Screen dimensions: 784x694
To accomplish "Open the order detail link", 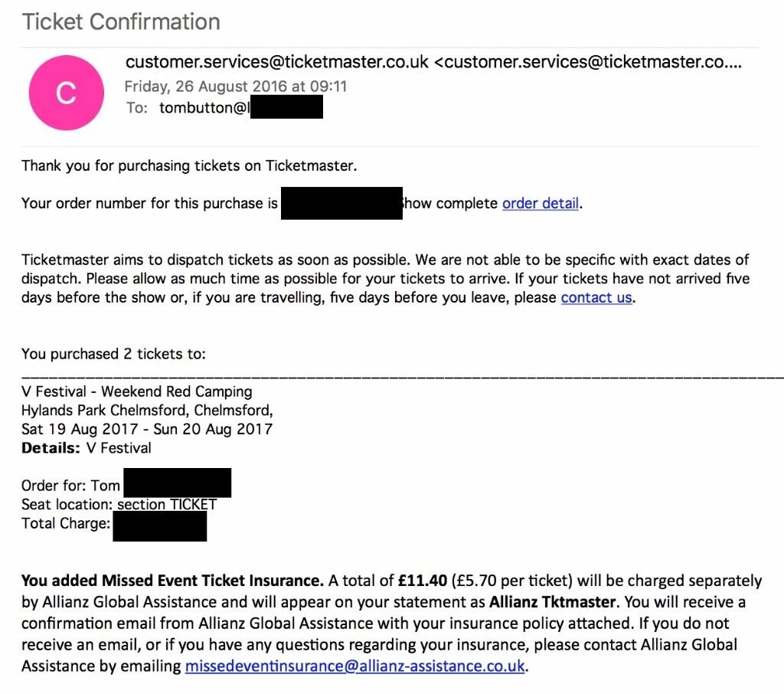I will click(541, 203).
